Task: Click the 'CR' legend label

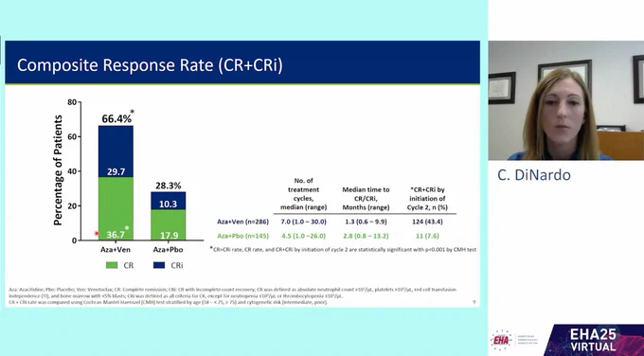Action: [x=129, y=265]
